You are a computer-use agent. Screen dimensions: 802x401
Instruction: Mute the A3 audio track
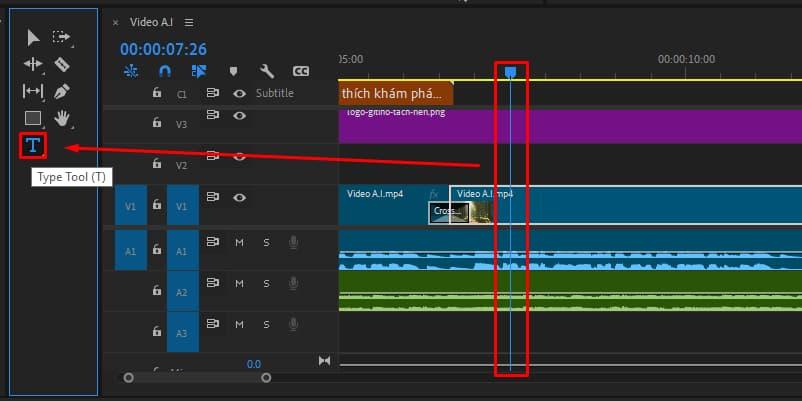coord(239,324)
